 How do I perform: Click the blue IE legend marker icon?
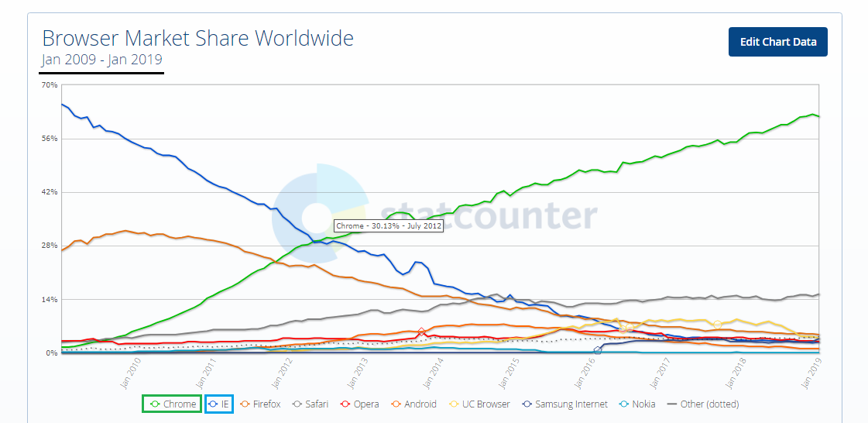click(214, 404)
